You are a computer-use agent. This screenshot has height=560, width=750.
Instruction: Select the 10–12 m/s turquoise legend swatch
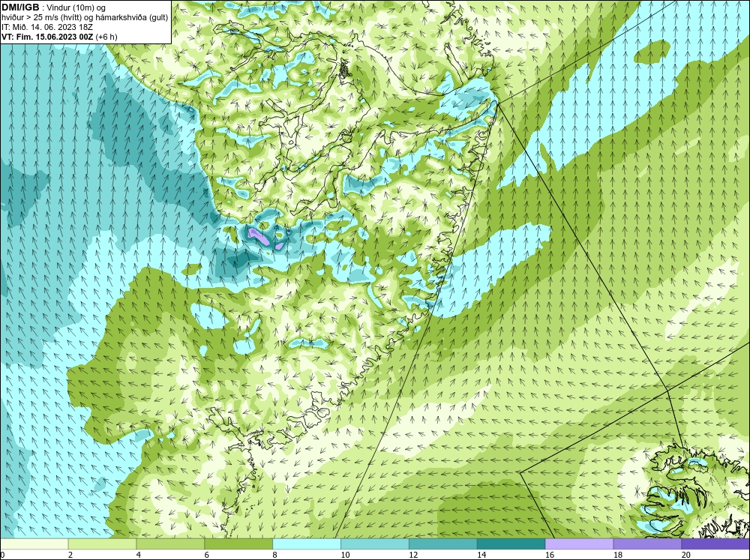[x=374, y=544]
